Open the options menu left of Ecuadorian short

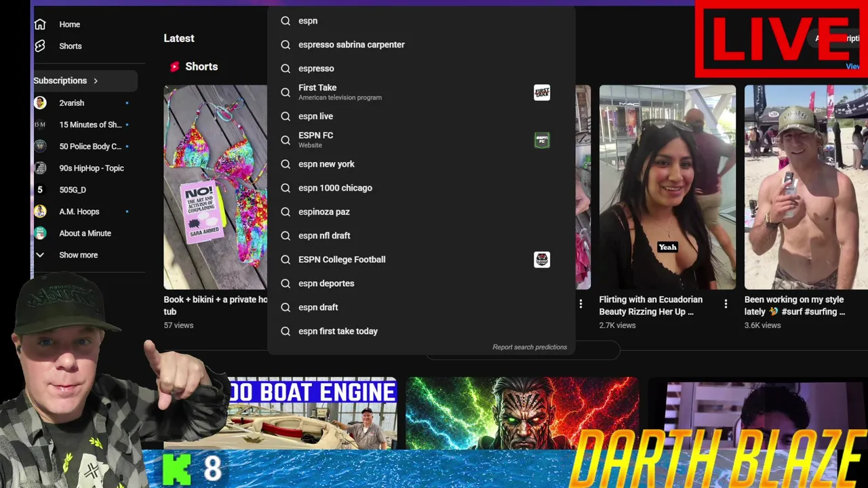click(x=580, y=304)
